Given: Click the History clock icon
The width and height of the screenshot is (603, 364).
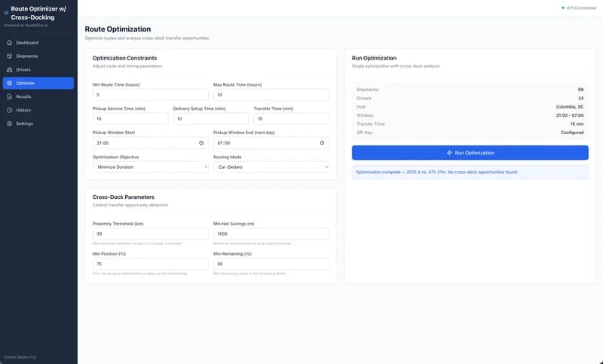Looking at the screenshot, I should [x=9, y=110].
